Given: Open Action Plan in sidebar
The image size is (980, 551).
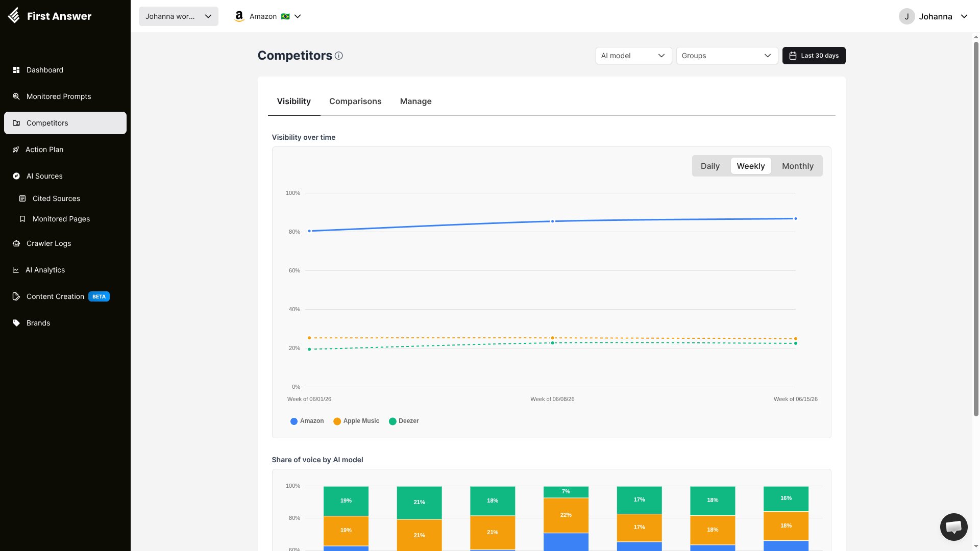Looking at the screenshot, I should click(65, 149).
